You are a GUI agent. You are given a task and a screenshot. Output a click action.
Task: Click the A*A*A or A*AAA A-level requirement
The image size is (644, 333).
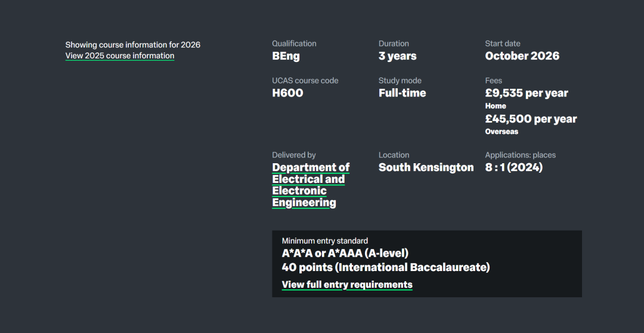pos(345,253)
